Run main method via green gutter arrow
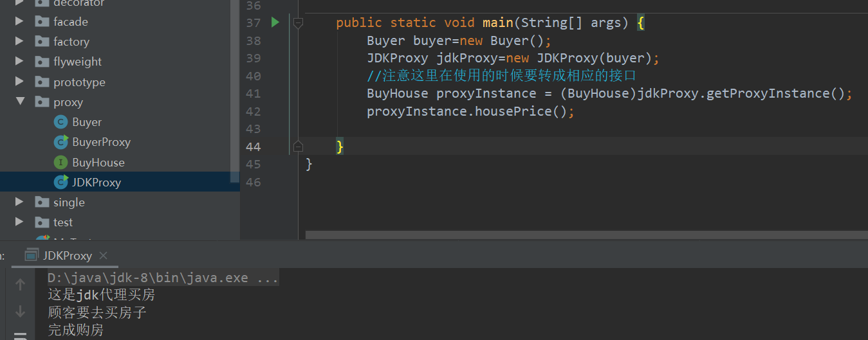 [275, 22]
